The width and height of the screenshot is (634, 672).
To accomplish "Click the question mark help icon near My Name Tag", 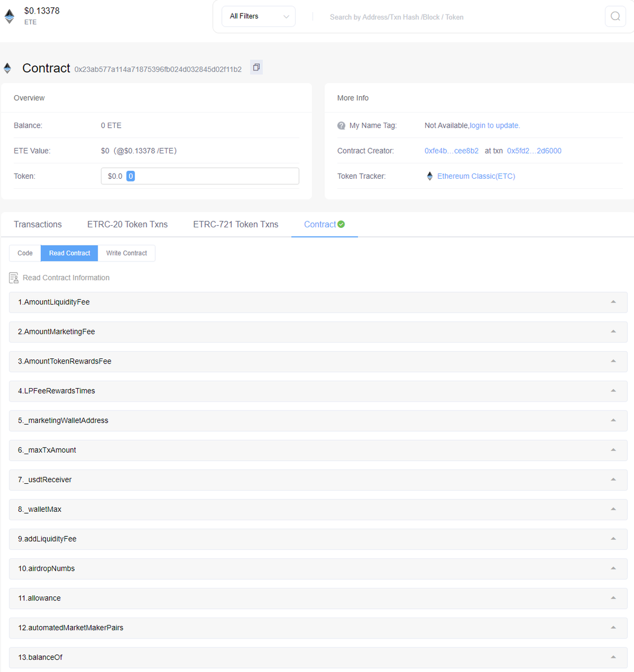I will pos(341,125).
